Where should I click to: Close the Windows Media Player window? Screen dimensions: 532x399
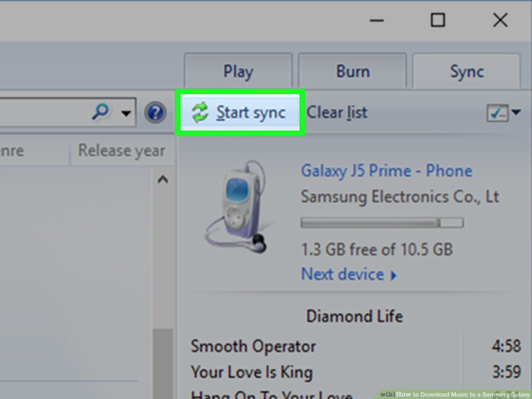[x=500, y=20]
